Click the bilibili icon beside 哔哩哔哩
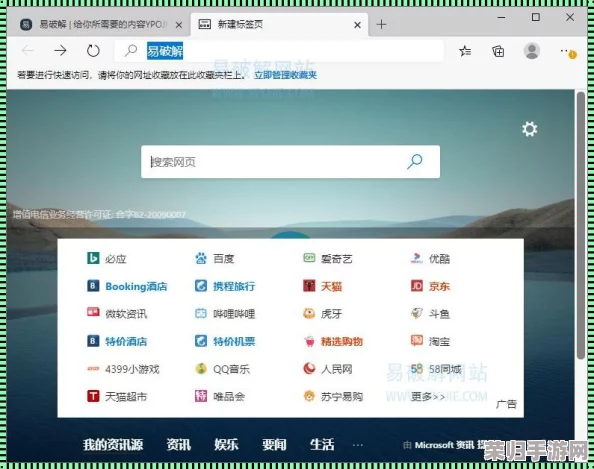The image size is (594, 469). (x=201, y=313)
